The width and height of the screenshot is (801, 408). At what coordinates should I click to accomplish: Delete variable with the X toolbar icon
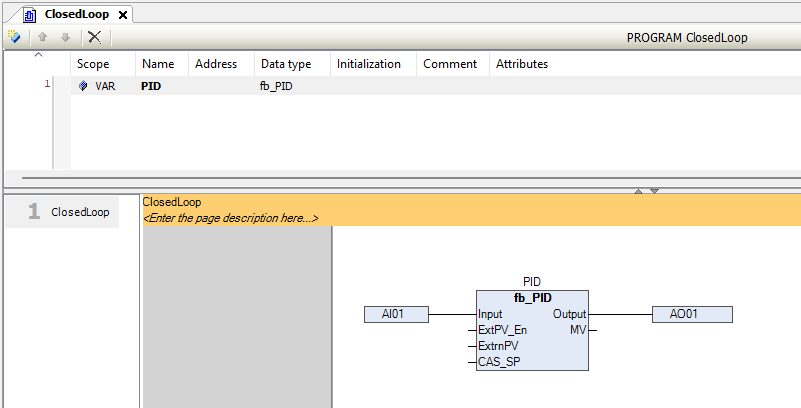(x=95, y=37)
